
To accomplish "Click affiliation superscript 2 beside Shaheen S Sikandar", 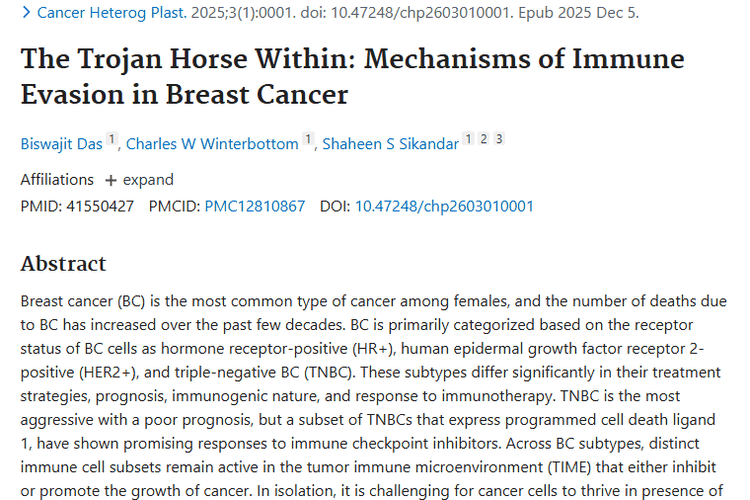I will 484,140.
